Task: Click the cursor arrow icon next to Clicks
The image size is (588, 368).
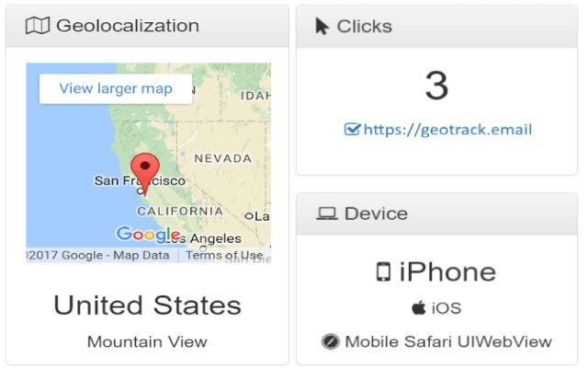Action: pos(322,27)
